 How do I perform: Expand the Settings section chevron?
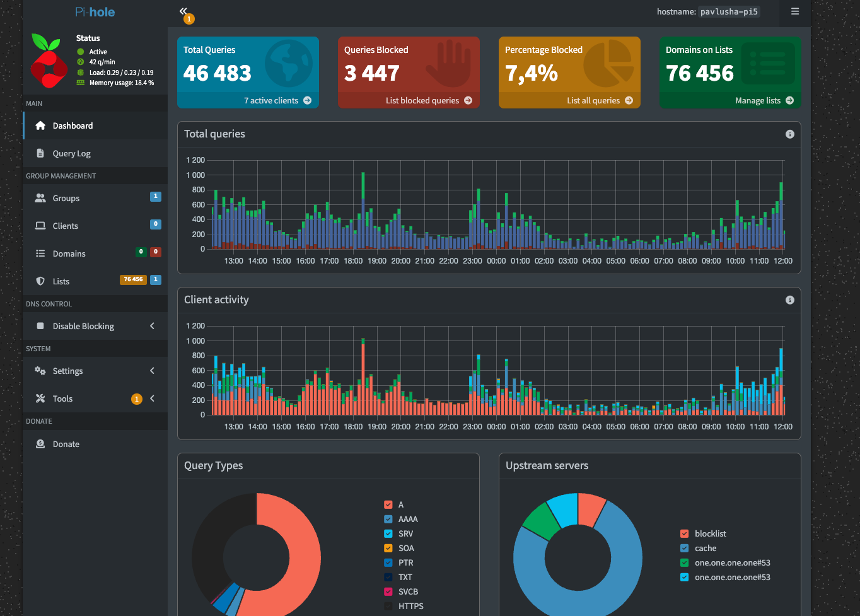point(151,371)
